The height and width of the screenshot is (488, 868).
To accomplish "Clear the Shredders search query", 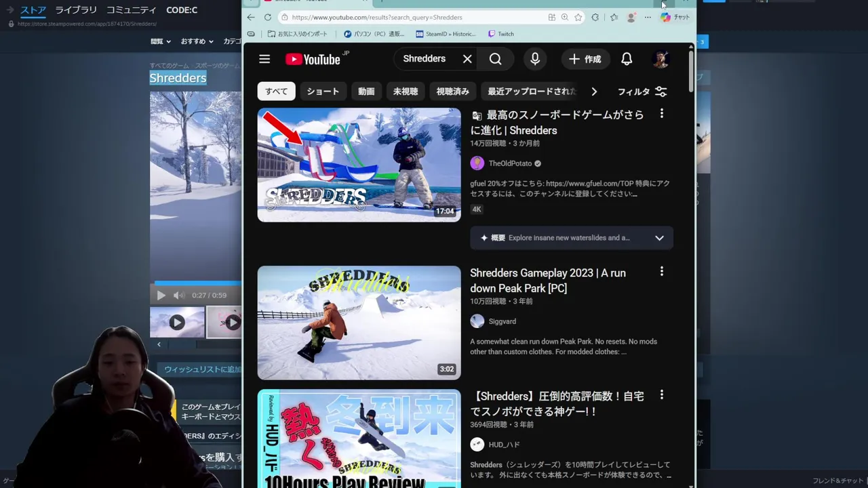I will click(467, 59).
